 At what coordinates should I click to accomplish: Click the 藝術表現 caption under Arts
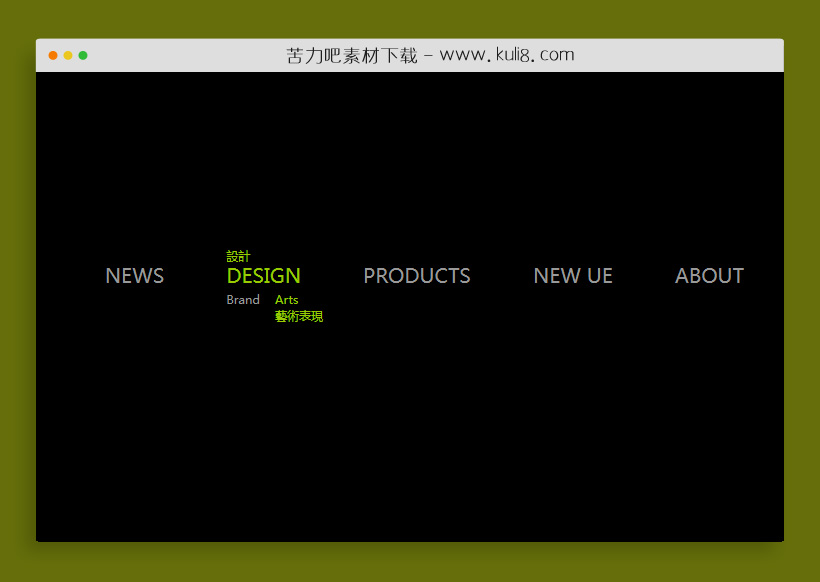click(x=298, y=317)
